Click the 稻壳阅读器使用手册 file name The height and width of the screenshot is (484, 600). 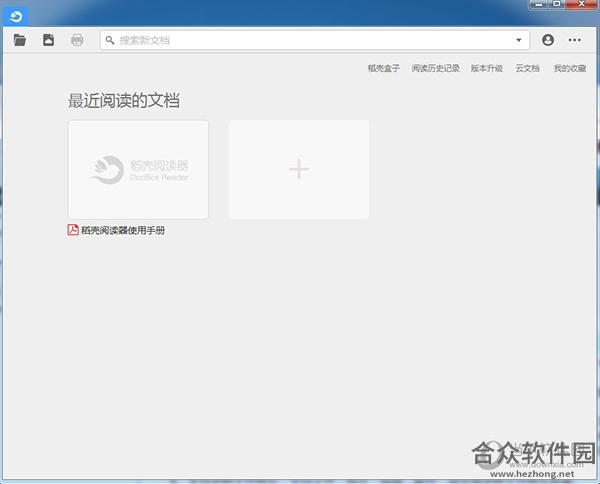[x=123, y=230]
